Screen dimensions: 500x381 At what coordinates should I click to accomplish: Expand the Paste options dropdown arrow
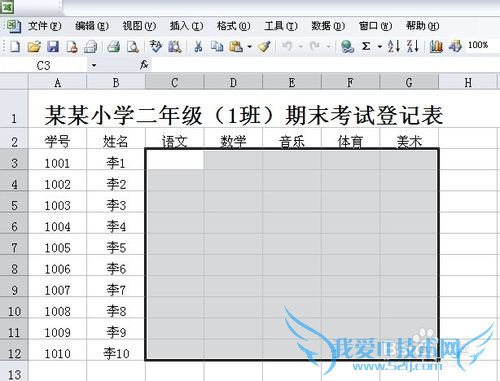tap(249, 47)
